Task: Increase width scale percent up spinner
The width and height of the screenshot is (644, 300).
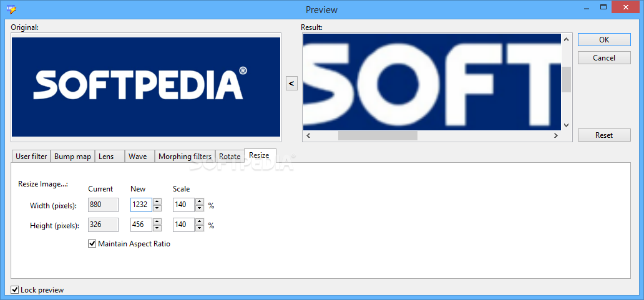Action: coord(200,201)
